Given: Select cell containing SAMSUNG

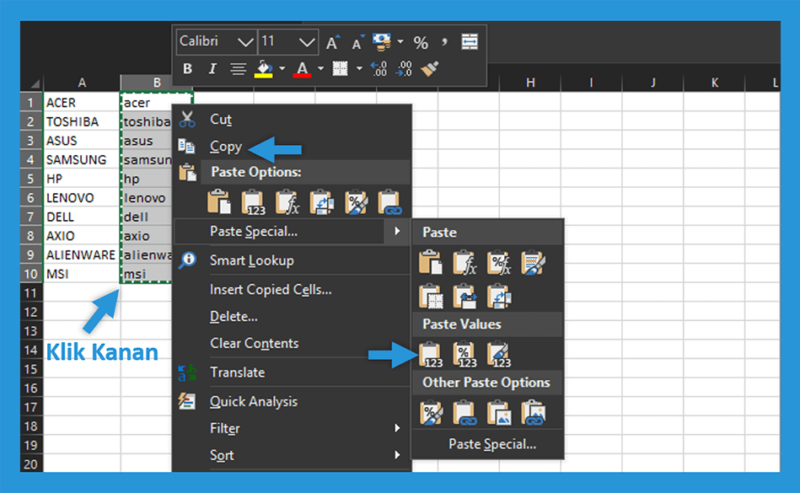Looking at the screenshot, I should [x=82, y=160].
